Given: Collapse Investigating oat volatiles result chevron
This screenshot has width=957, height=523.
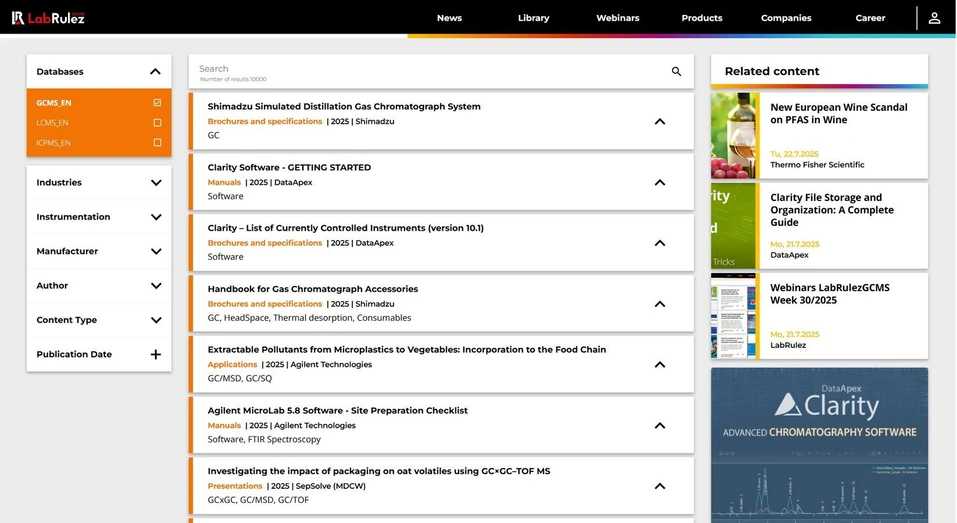Looking at the screenshot, I should click(660, 486).
